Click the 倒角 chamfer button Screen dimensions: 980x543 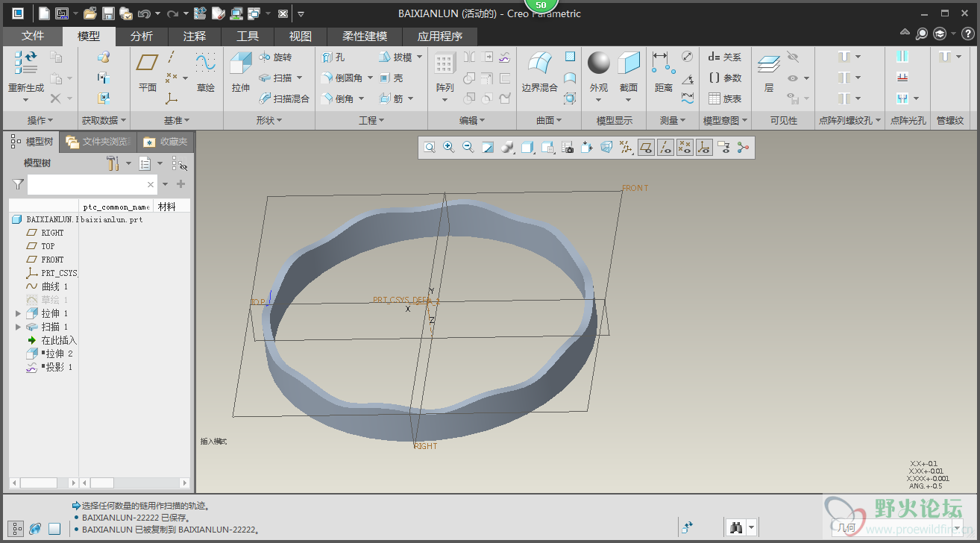[337, 98]
